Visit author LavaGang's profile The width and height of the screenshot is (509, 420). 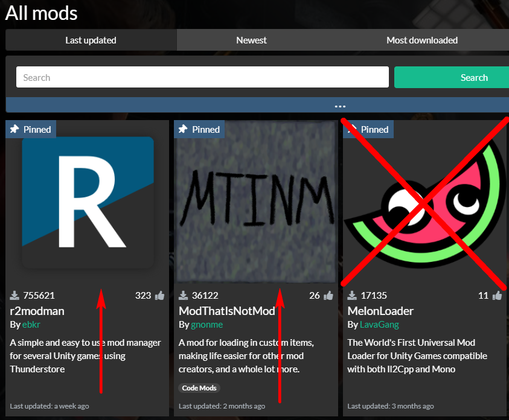[x=379, y=325]
